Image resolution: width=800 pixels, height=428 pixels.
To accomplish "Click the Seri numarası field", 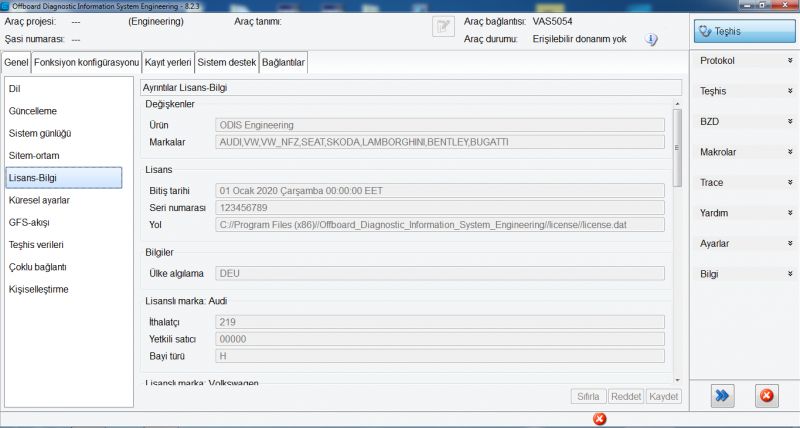I will (x=440, y=207).
